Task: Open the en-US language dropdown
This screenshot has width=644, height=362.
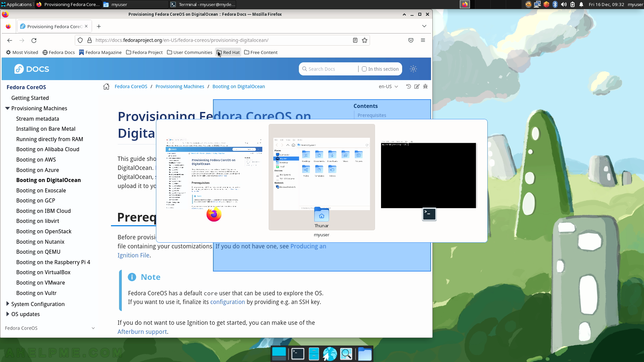Action: [x=388, y=86]
